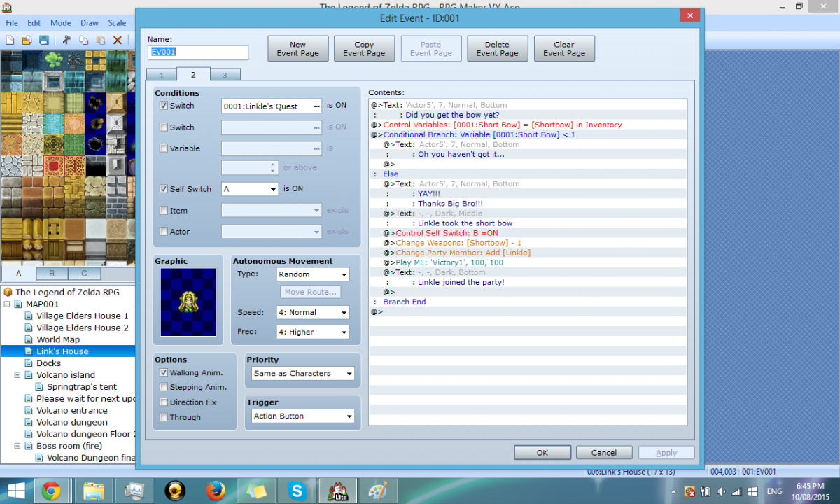Screen dimensions: 840x504
Task: Save the project with the floppy disk icon
Action: (x=44, y=41)
